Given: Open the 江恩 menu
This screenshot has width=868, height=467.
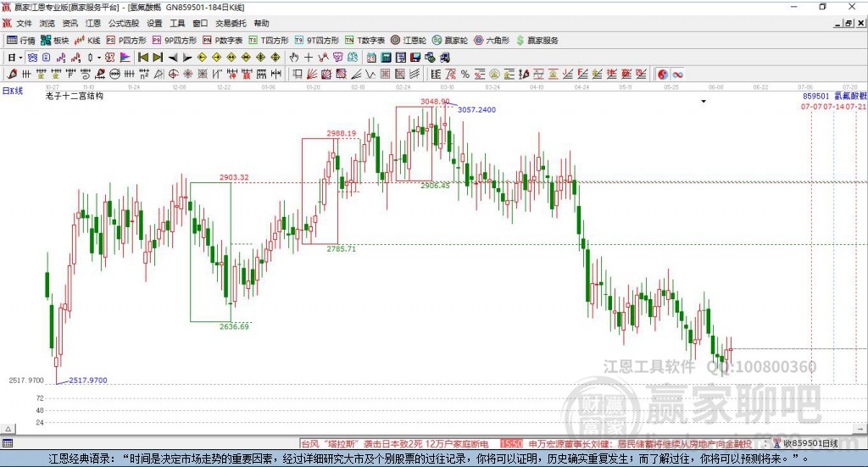Looking at the screenshot, I should 93,23.
